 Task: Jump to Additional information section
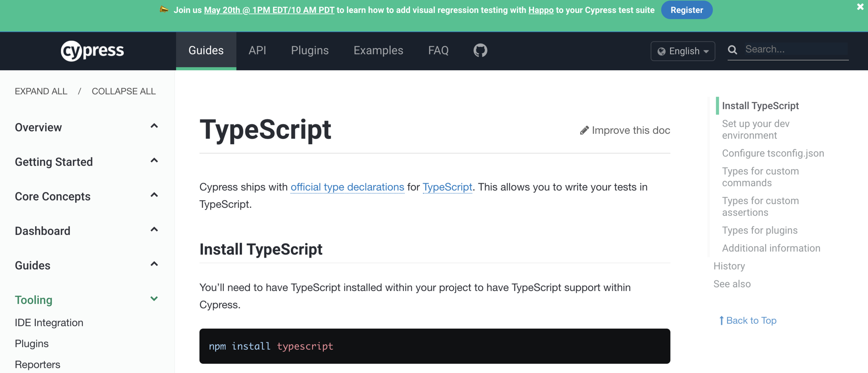coord(771,248)
